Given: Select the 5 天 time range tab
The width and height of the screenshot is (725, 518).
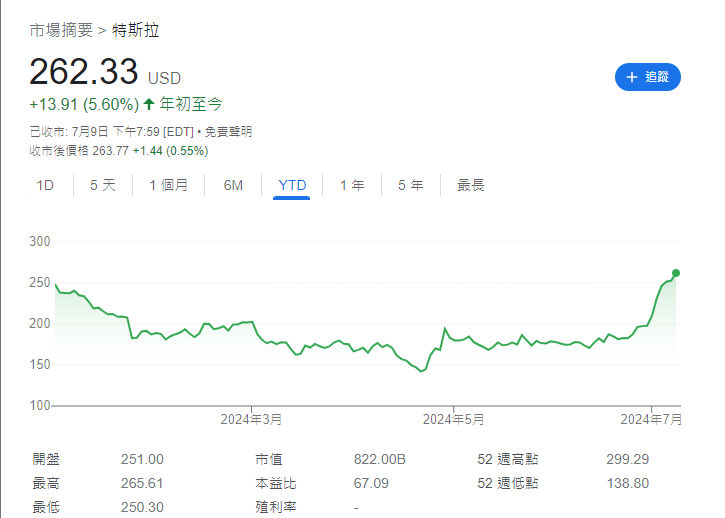Looking at the screenshot, I should (x=103, y=185).
